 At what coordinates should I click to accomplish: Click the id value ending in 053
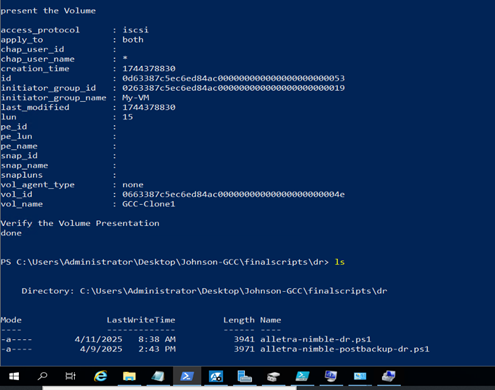(x=233, y=78)
